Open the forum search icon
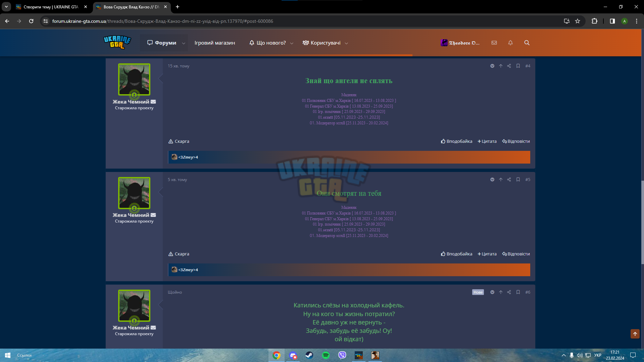644x362 pixels. [527, 43]
